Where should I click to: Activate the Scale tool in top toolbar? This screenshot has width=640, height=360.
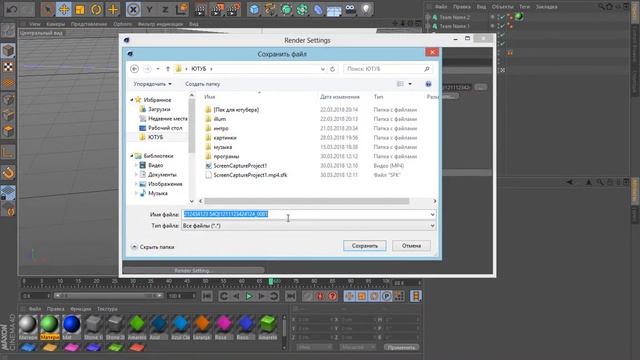coord(80,9)
